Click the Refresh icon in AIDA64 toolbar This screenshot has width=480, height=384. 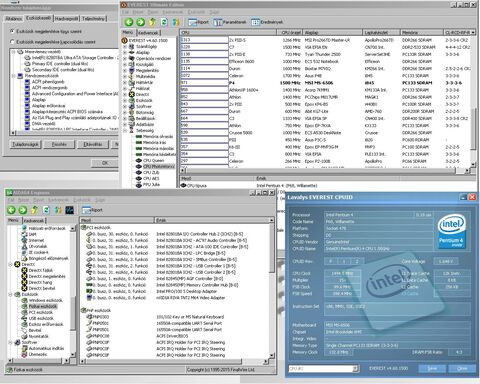46,210
